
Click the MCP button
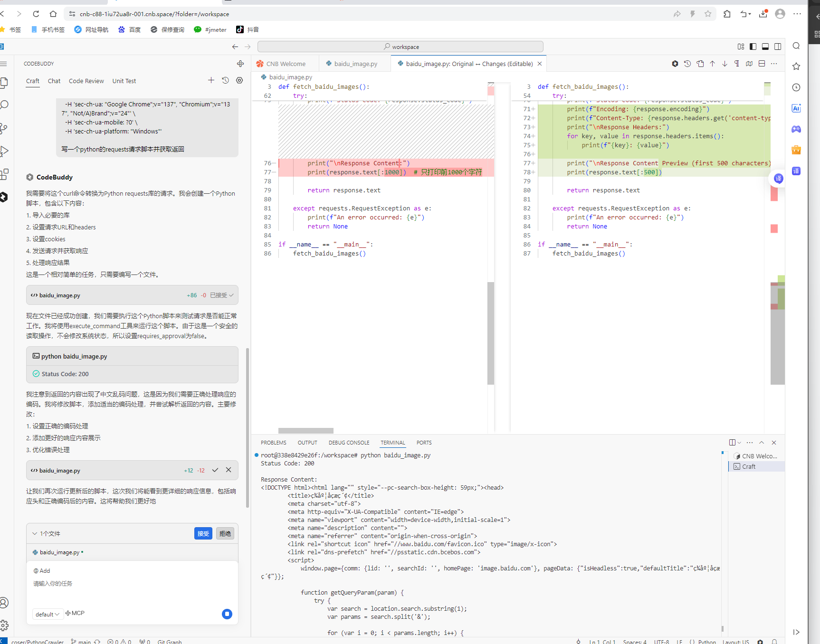pos(75,613)
